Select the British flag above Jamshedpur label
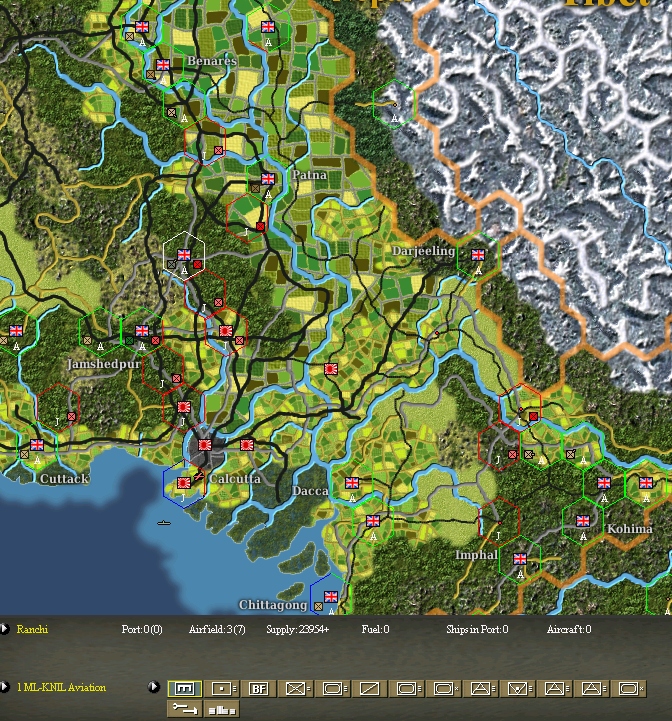This screenshot has width=672, height=721. (x=142, y=330)
